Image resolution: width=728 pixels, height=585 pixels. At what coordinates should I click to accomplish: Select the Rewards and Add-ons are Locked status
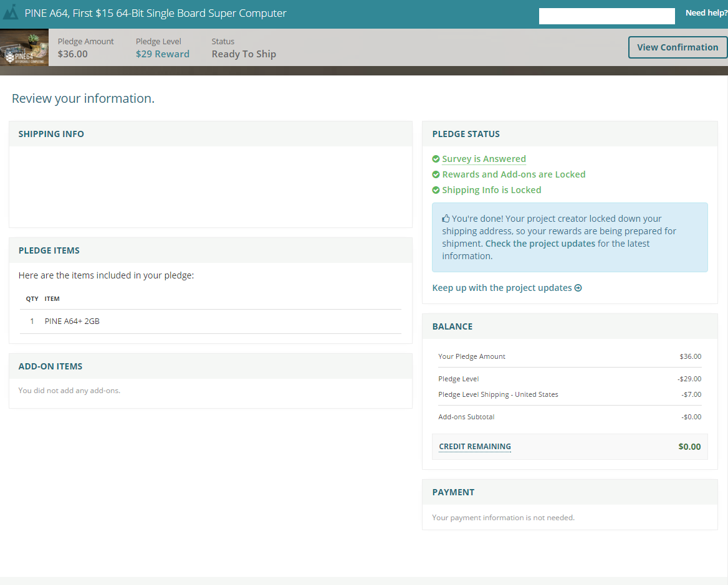pyautogui.click(x=514, y=174)
